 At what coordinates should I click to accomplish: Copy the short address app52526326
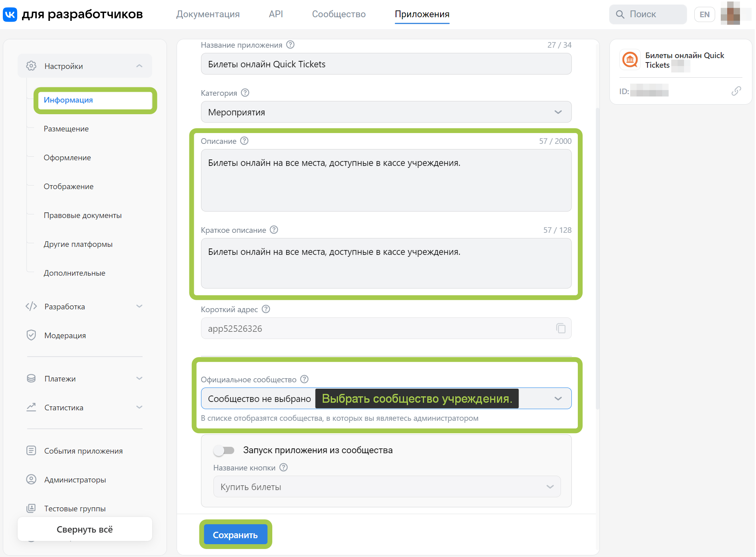[x=561, y=328]
